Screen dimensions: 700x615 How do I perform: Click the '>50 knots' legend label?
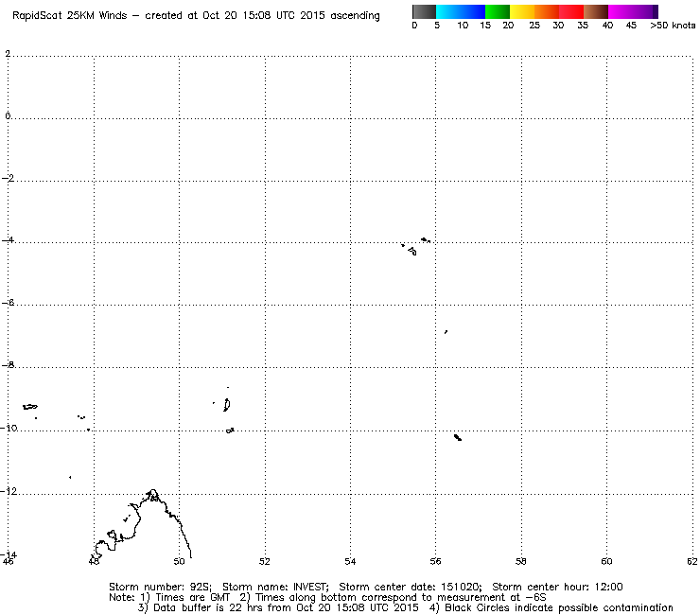673,26
